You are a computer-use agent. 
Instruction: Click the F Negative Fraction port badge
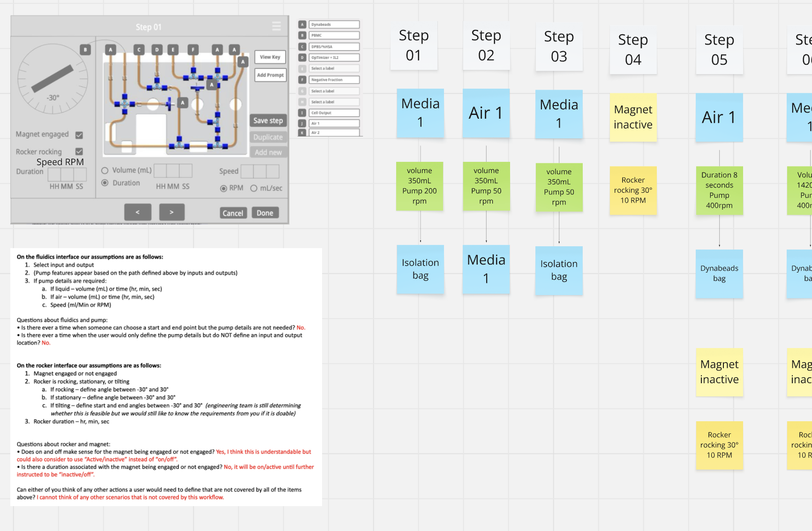[303, 79]
